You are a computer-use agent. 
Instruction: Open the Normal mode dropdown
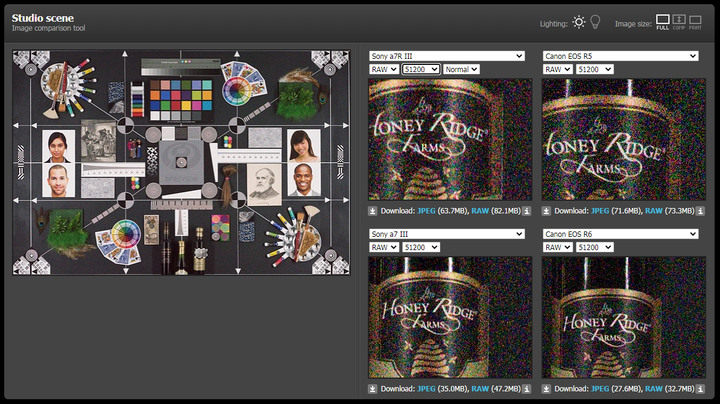pyautogui.click(x=461, y=69)
